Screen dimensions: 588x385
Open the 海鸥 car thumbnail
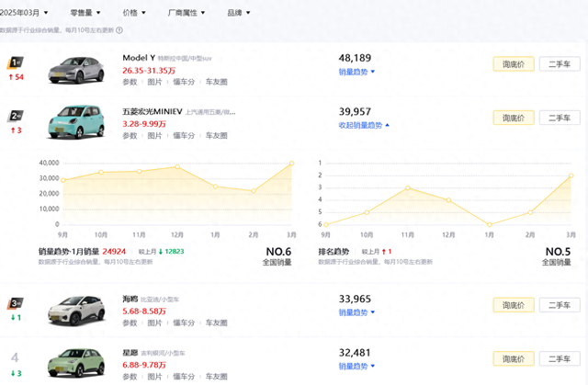[x=76, y=311]
